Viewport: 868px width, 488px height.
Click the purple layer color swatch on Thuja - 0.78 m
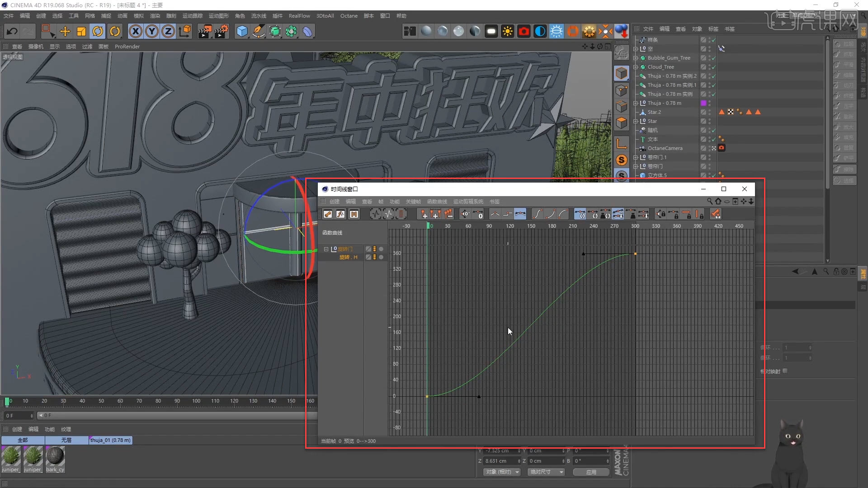(x=703, y=103)
